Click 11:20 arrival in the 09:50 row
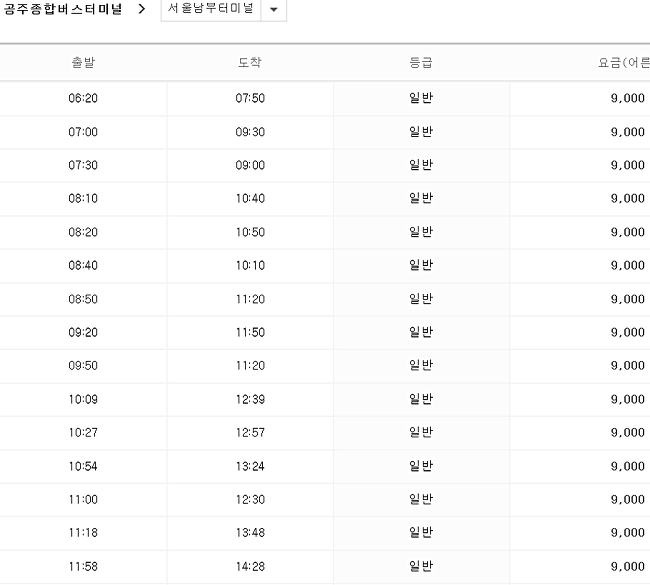650x585 pixels. coord(250,366)
